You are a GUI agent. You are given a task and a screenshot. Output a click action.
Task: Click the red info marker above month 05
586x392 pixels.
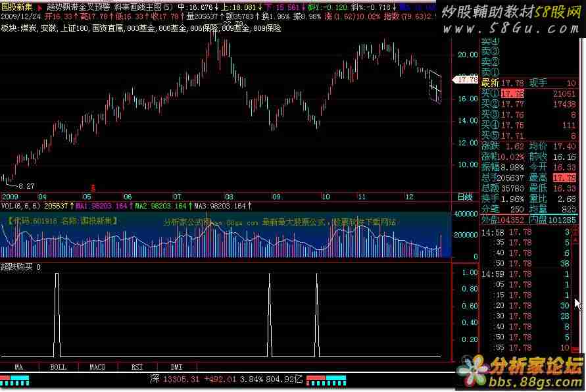(x=93, y=187)
